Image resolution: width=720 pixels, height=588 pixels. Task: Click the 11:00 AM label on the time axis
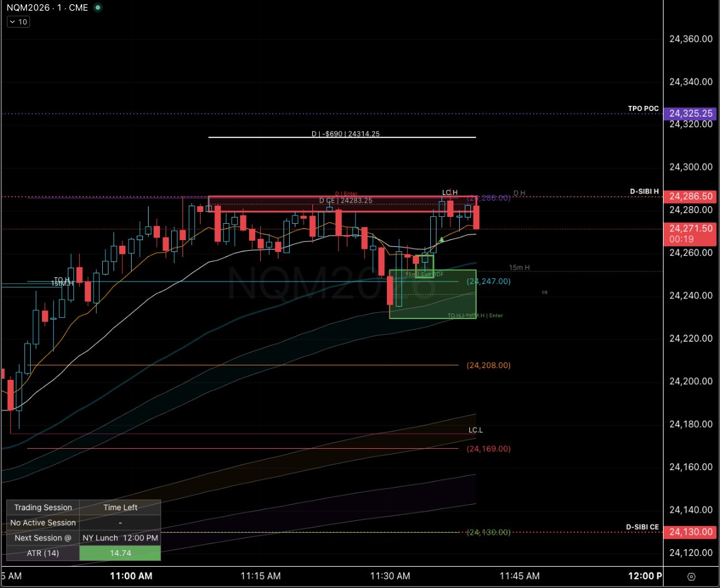pos(130,575)
